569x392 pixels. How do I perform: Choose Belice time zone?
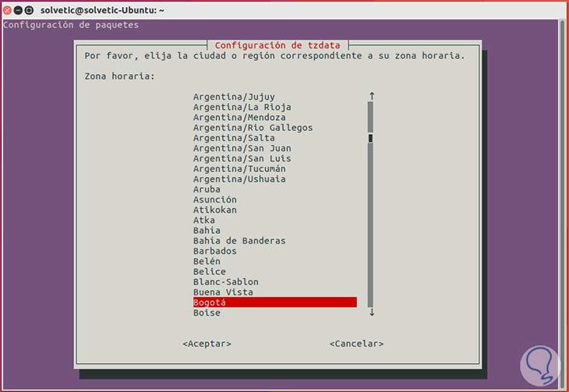(210, 271)
